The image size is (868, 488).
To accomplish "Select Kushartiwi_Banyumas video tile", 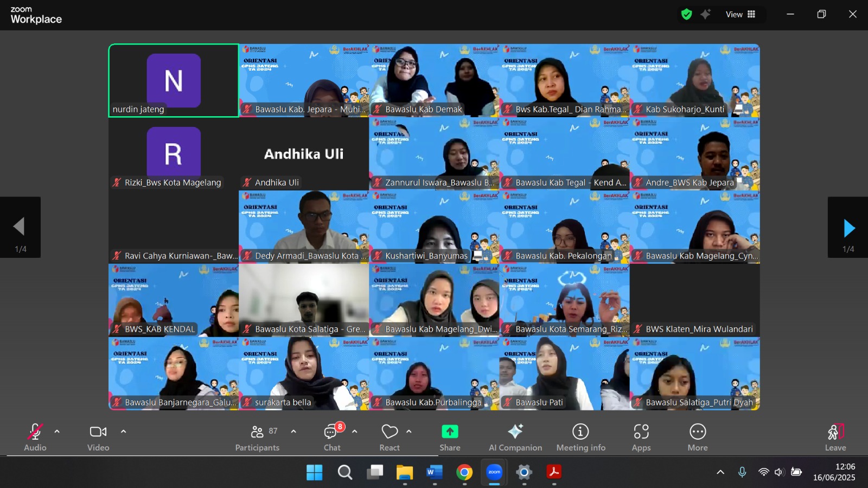I will (434, 227).
